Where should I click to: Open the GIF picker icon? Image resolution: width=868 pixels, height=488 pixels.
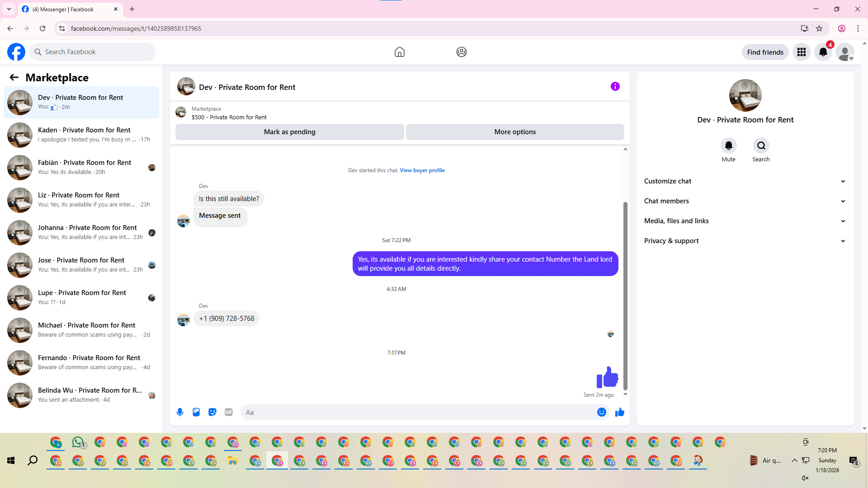tap(229, 412)
